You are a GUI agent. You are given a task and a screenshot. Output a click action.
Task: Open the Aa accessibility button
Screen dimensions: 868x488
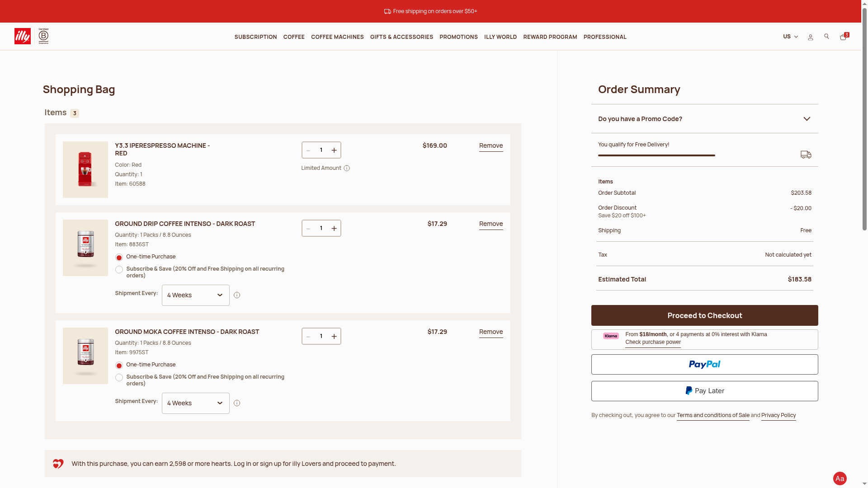(840, 479)
